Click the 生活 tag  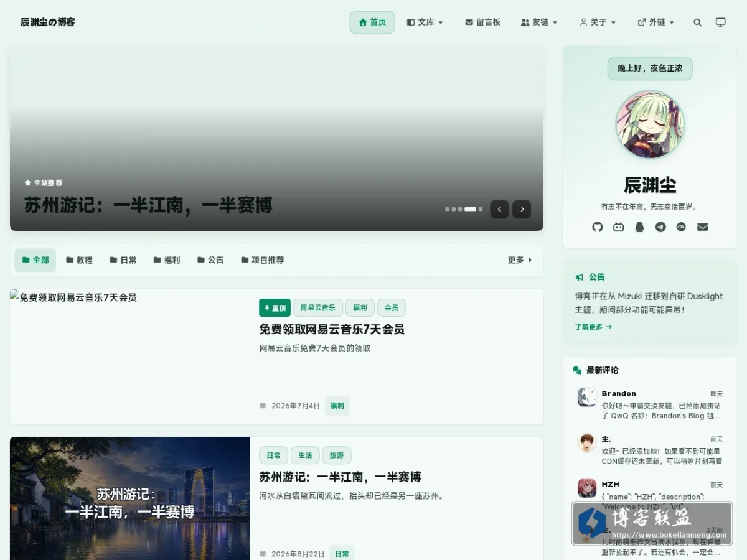pos(305,455)
